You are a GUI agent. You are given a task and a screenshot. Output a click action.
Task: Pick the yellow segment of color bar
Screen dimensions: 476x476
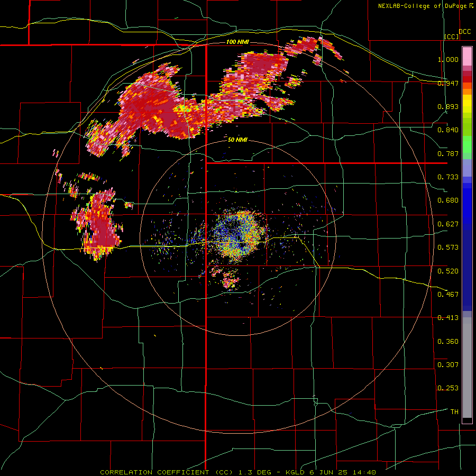[x=467, y=104]
